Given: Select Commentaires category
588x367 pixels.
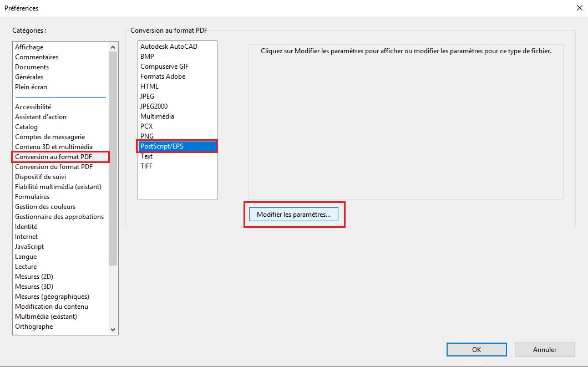Looking at the screenshot, I should click(x=37, y=57).
